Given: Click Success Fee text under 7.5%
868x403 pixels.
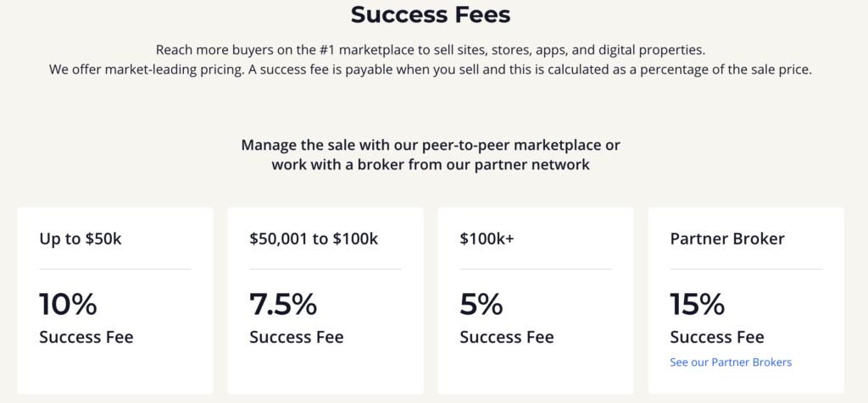Looking at the screenshot, I should coord(297,337).
